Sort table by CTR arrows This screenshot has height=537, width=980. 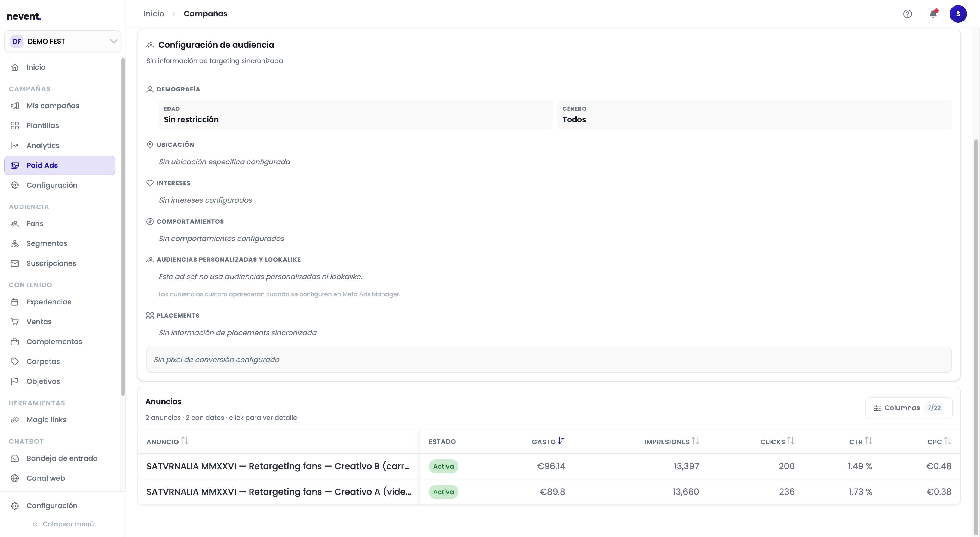point(869,441)
